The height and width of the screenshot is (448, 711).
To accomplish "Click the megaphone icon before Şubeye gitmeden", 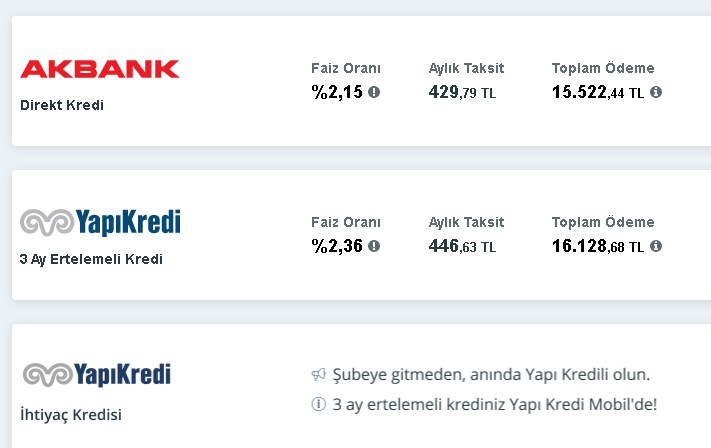I will pyautogui.click(x=318, y=375).
